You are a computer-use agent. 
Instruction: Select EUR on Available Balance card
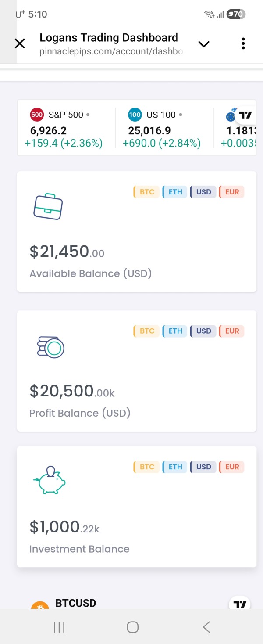pyautogui.click(x=231, y=192)
